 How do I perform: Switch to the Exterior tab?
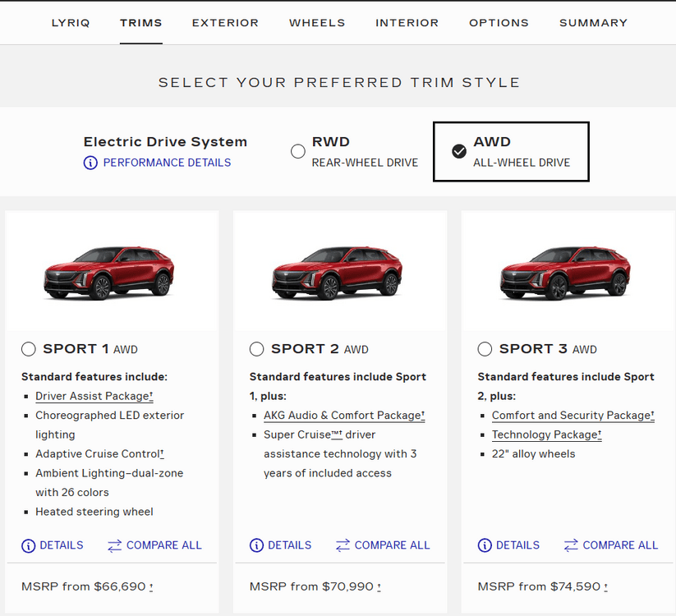point(225,23)
